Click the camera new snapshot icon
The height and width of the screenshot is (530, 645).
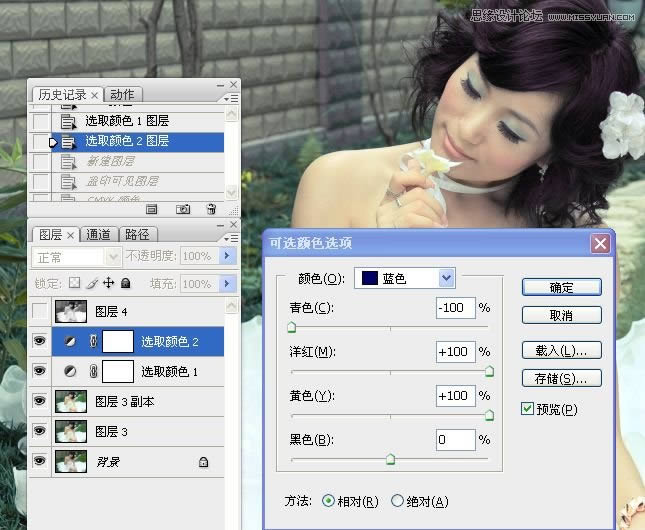click(183, 209)
